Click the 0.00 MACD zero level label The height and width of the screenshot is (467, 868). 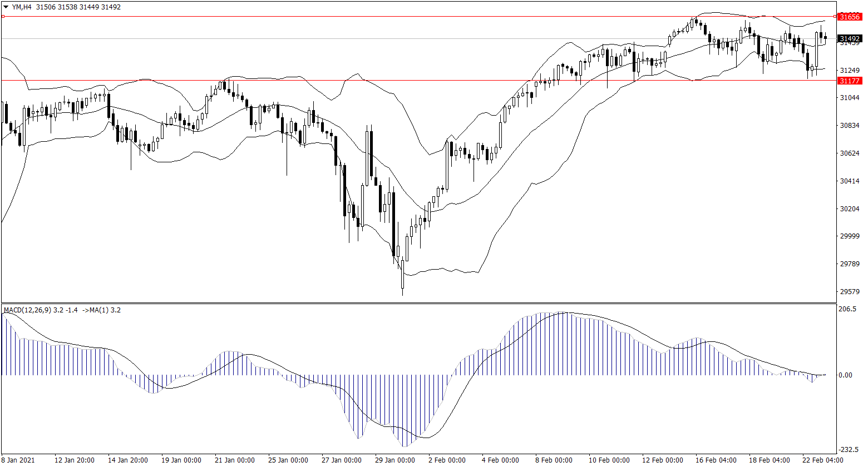coord(846,375)
